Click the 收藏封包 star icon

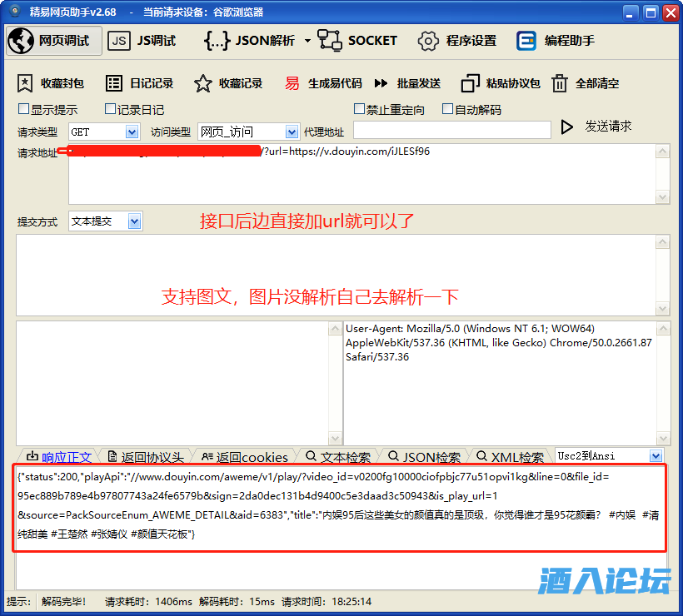(25, 83)
